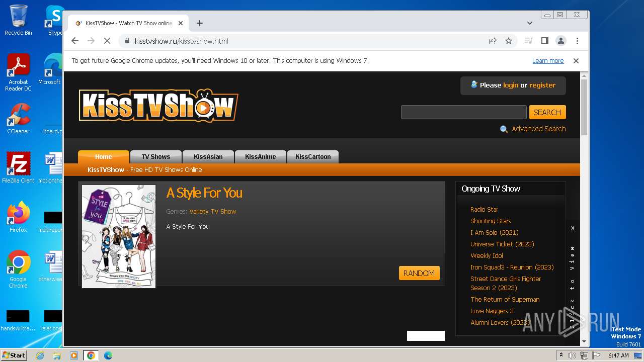Go back using the browser back arrow
644x362 pixels.
point(75,41)
